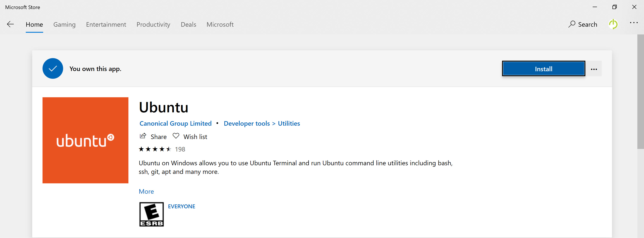Open Search in Microsoft Store
644x238 pixels.
point(583,24)
